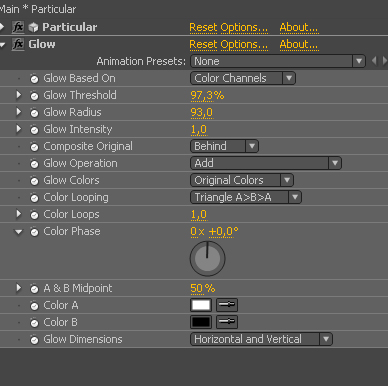This screenshot has width=388, height=386.
Task: Expand Glow Intensity property
Action: pos(19,129)
